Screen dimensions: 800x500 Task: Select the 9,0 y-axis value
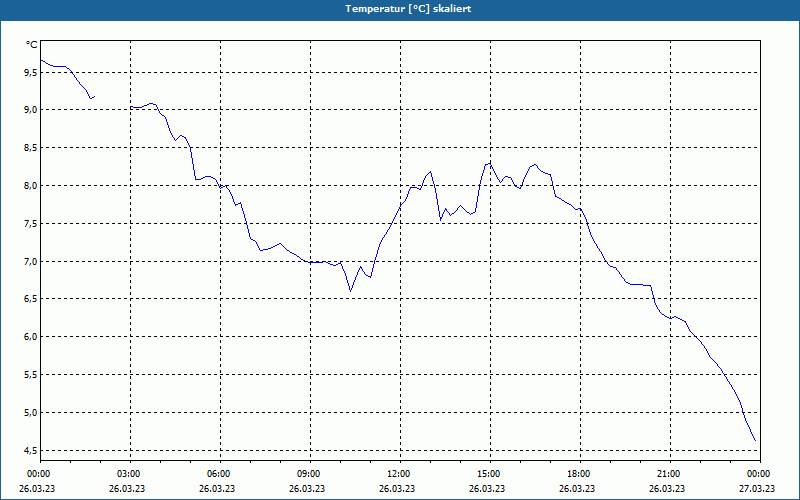(x=31, y=110)
